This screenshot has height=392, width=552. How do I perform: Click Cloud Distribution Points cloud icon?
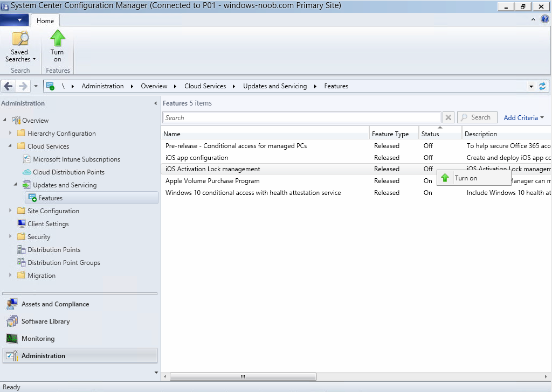[x=27, y=172]
